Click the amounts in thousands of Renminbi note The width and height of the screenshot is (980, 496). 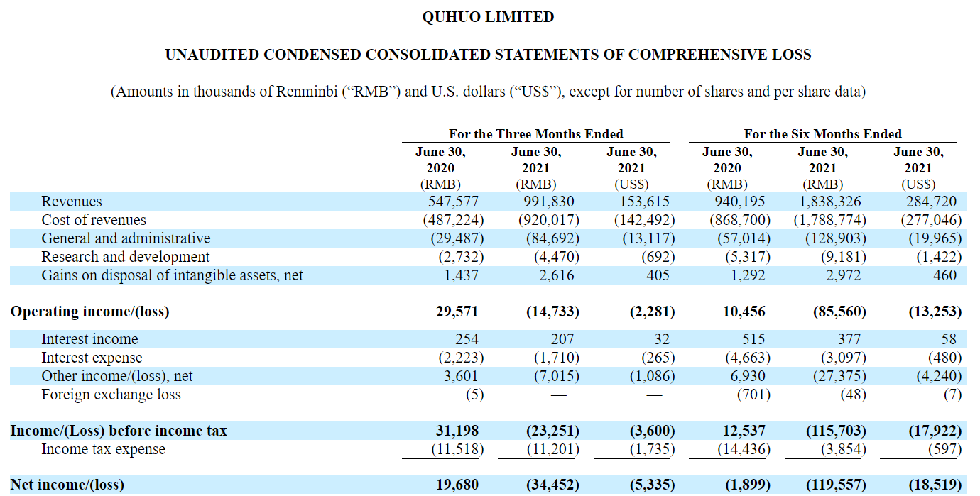tap(488, 92)
